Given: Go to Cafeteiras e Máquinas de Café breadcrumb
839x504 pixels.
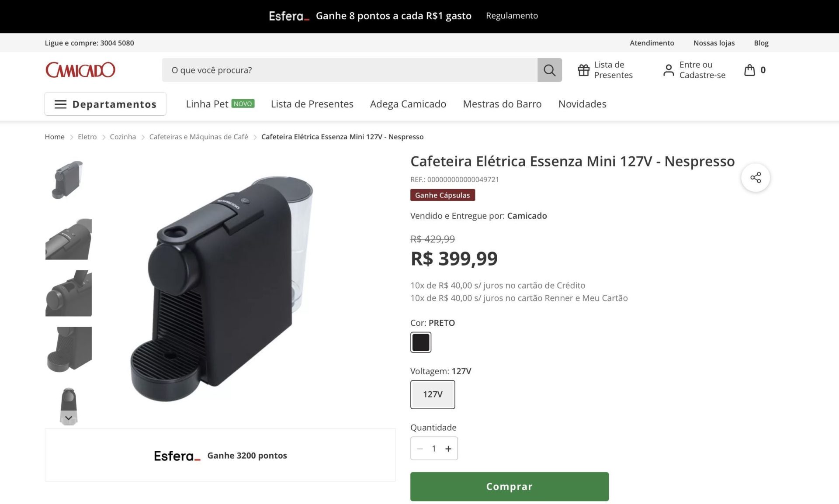Looking at the screenshot, I should 198,137.
